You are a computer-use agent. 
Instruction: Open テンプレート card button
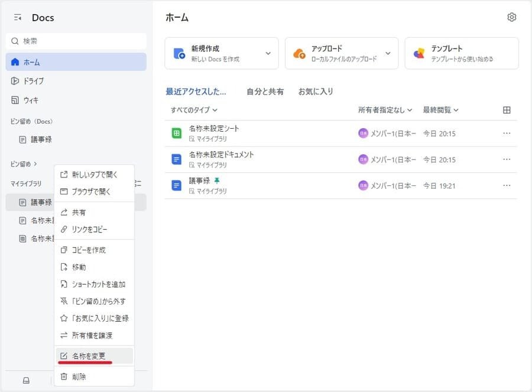click(x=461, y=53)
